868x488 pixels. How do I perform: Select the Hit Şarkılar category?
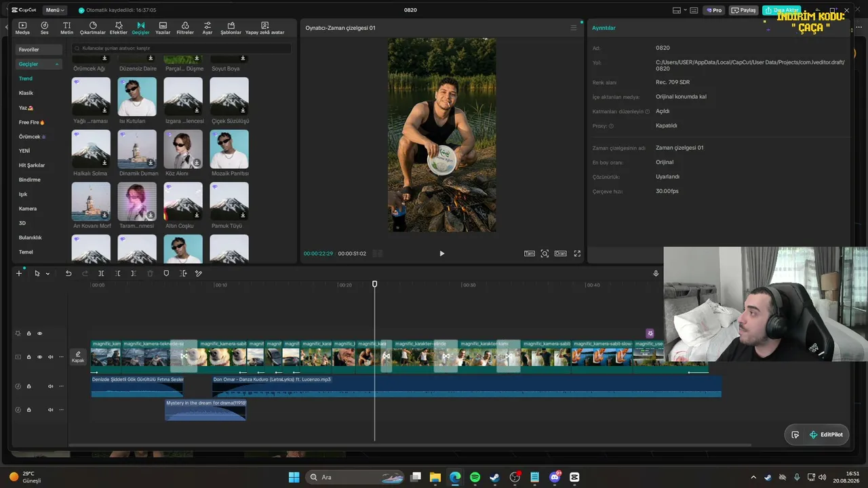pos(32,165)
